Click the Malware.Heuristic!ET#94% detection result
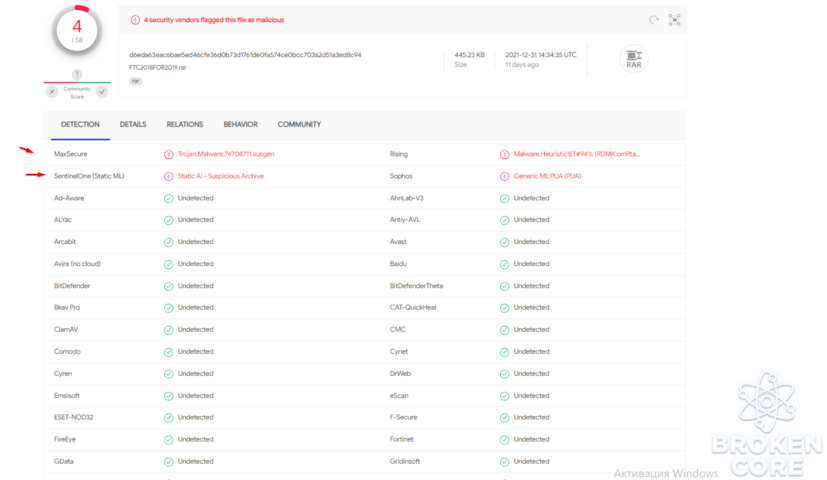 coord(577,154)
